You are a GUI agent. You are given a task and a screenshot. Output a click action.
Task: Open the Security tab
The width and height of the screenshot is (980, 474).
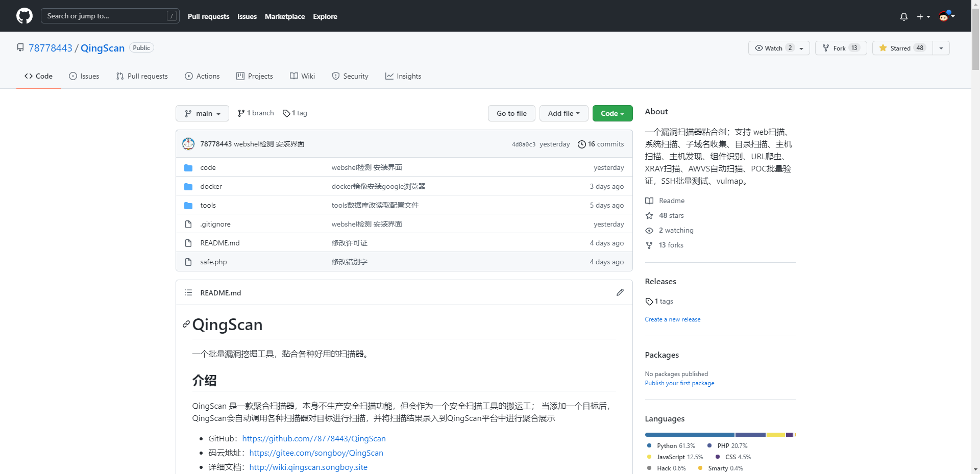350,76
